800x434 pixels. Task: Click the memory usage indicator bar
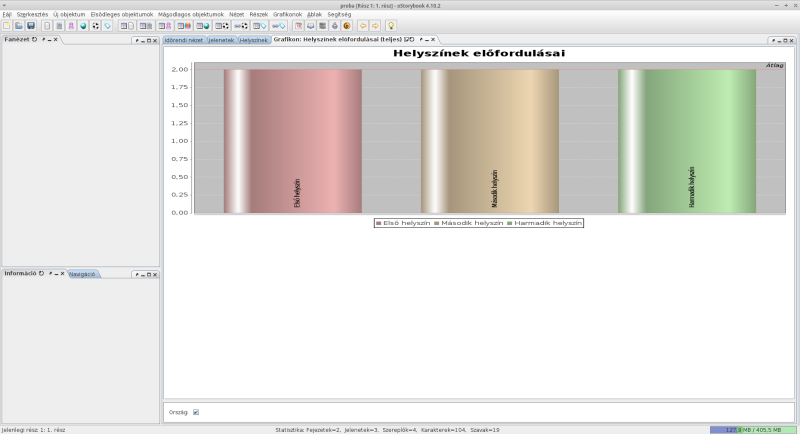click(x=753, y=430)
